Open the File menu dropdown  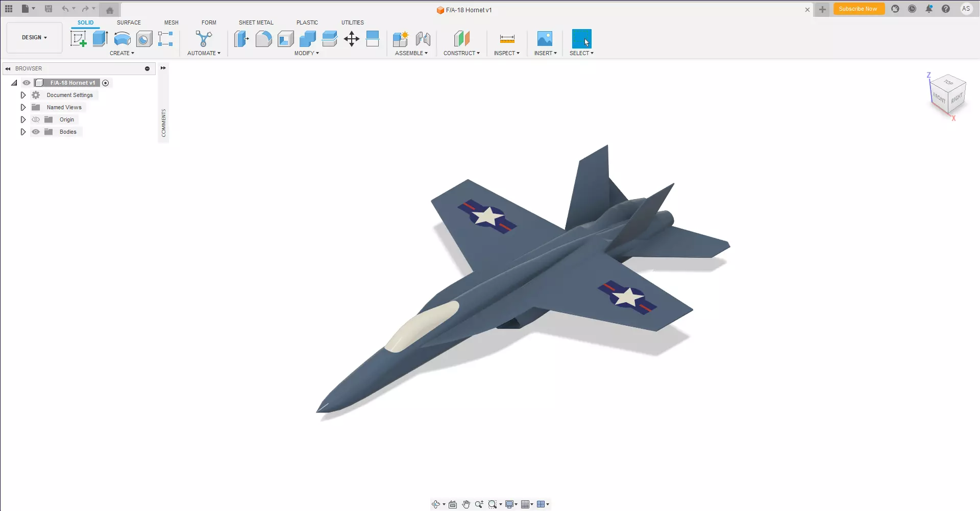28,9
